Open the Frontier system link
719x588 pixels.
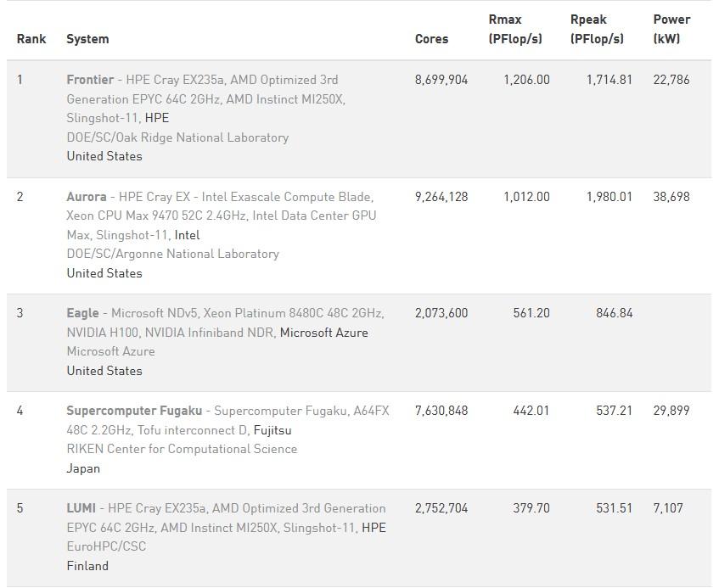(x=90, y=80)
